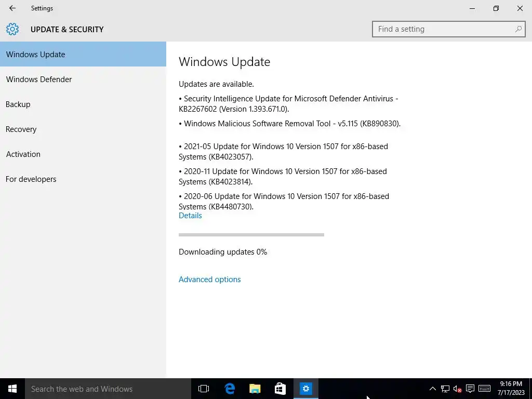This screenshot has height=399, width=532.
Task: Open the Recovery section
Action: [x=83, y=129]
